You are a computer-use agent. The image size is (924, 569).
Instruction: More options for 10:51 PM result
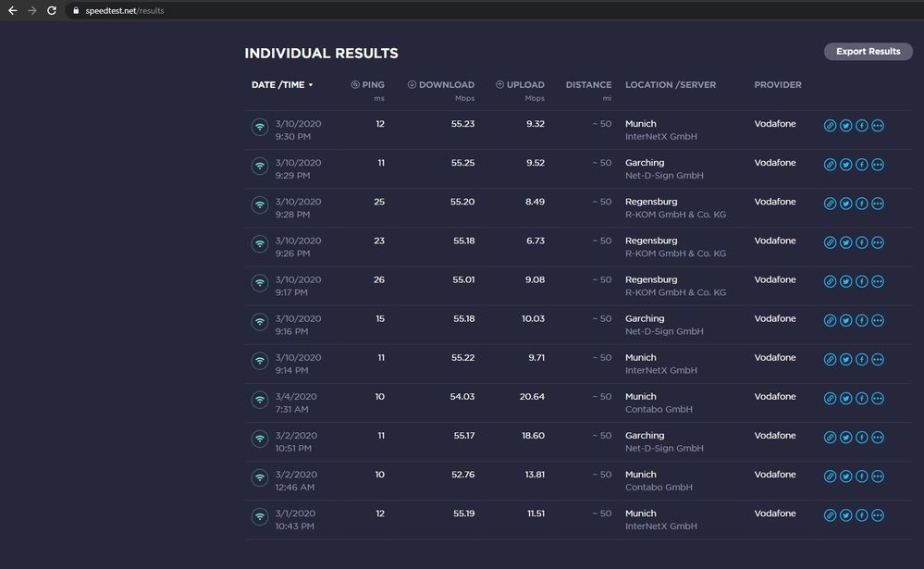(x=878, y=437)
